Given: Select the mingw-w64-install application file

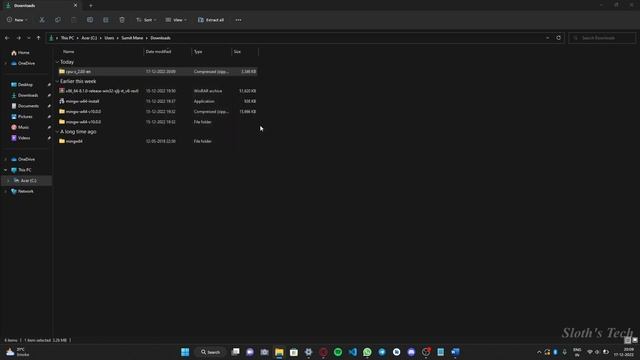Looking at the screenshot, I should pyautogui.click(x=157, y=101).
